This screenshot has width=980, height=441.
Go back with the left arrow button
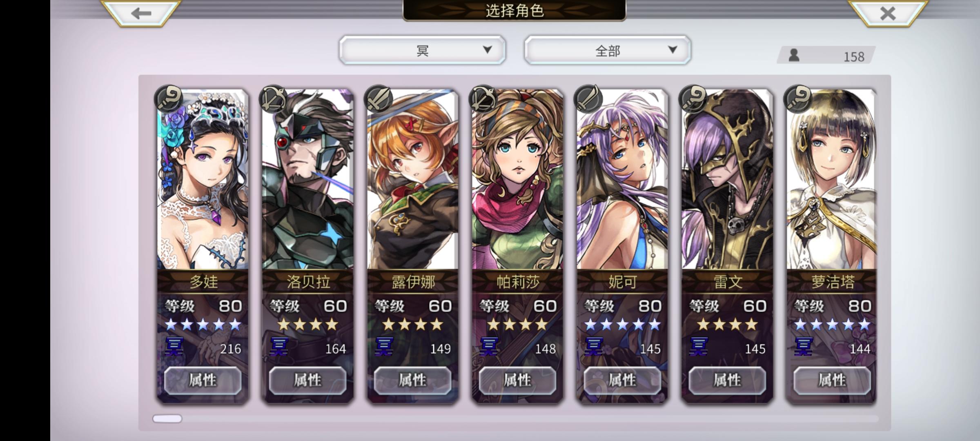(141, 13)
